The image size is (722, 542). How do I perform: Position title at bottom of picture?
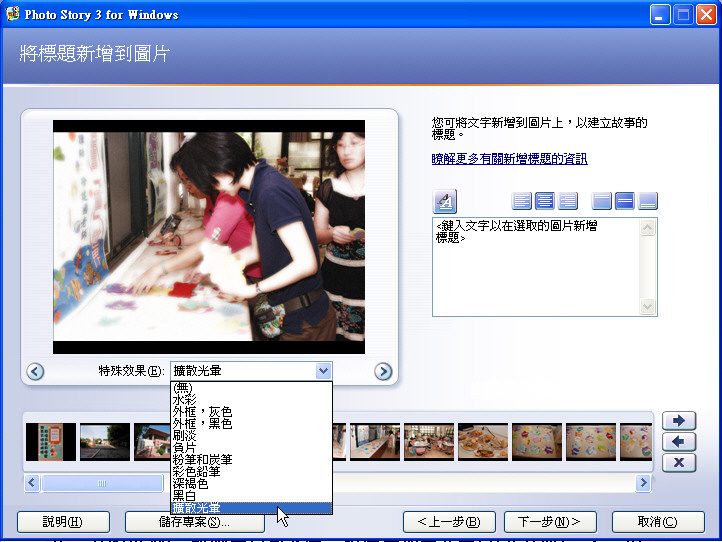648,201
